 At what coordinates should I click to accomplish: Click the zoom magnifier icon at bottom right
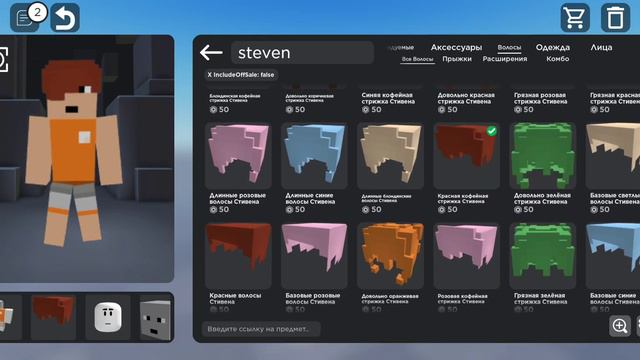click(620, 326)
